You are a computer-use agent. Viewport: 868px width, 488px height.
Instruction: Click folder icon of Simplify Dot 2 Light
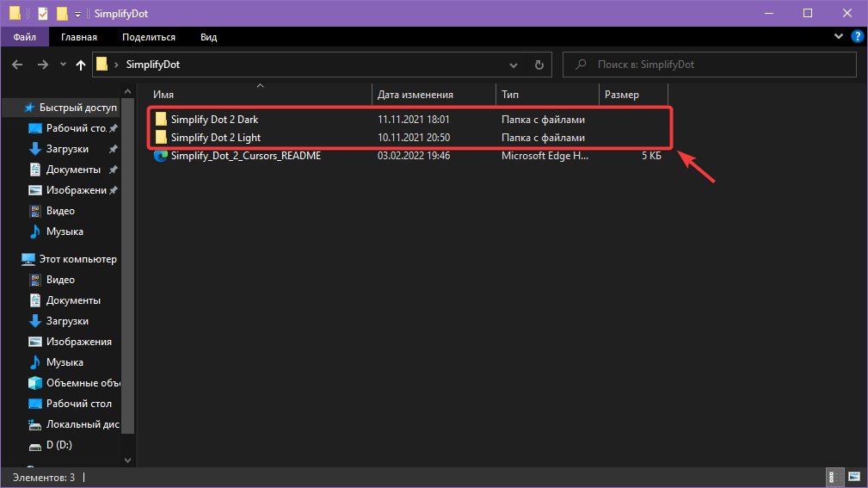(161, 138)
